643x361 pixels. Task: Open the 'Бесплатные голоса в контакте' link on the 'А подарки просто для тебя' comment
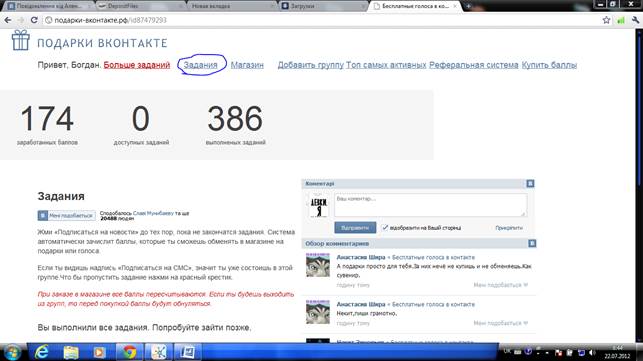[433, 257]
